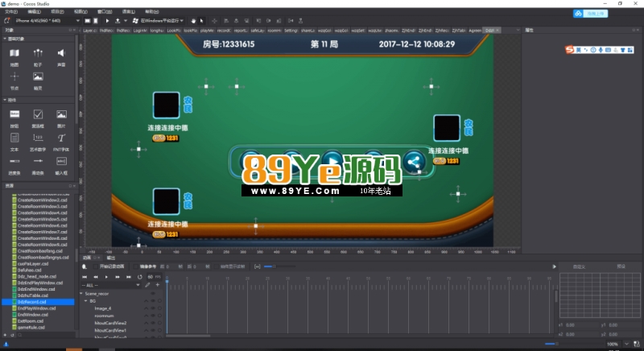Screen dimensions: 644x351
Task: Toggle visibility eye for Scene_recor
Action: [153, 294]
